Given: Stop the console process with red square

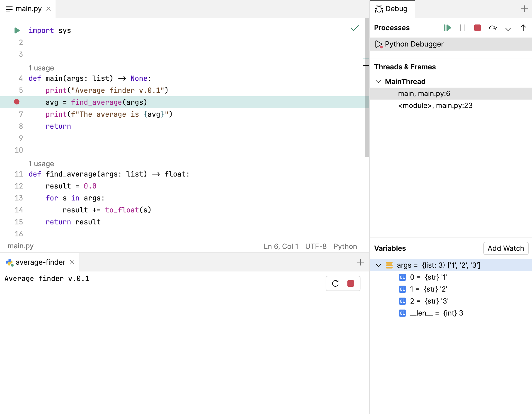Looking at the screenshot, I should coord(350,283).
